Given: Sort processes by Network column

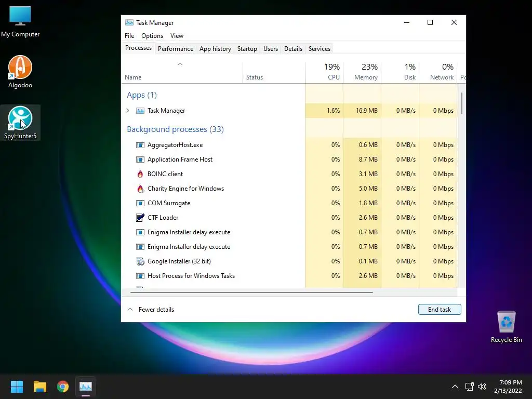Looking at the screenshot, I should point(438,72).
